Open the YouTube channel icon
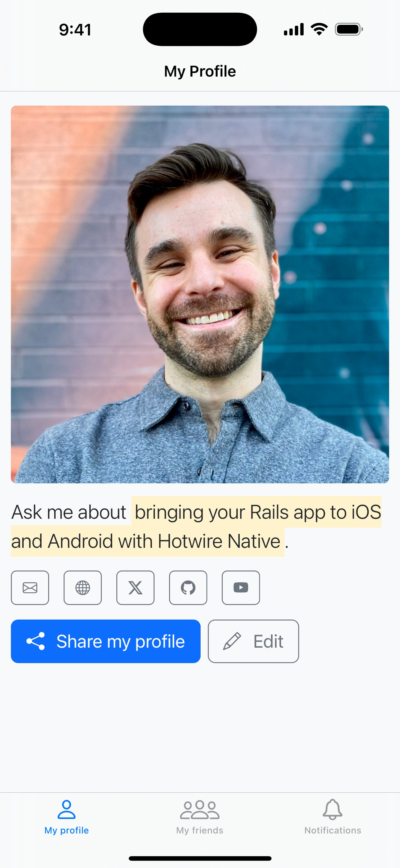The width and height of the screenshot is (400, 868). click(241, 588)
